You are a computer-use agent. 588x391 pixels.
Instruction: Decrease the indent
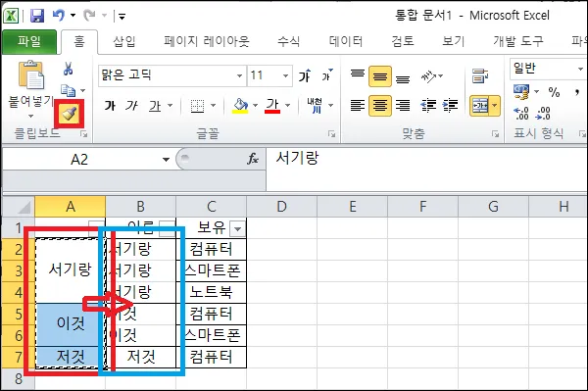click(428, 106)
